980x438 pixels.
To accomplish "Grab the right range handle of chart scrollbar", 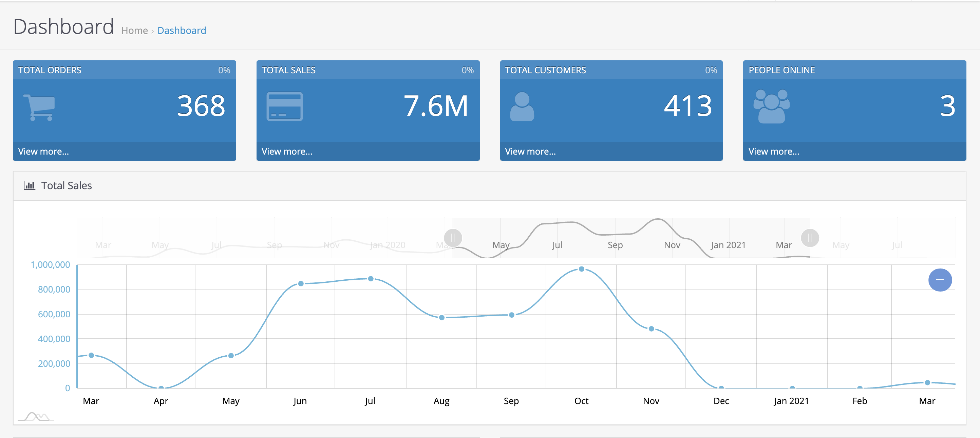I will click(x=810, y=238).
